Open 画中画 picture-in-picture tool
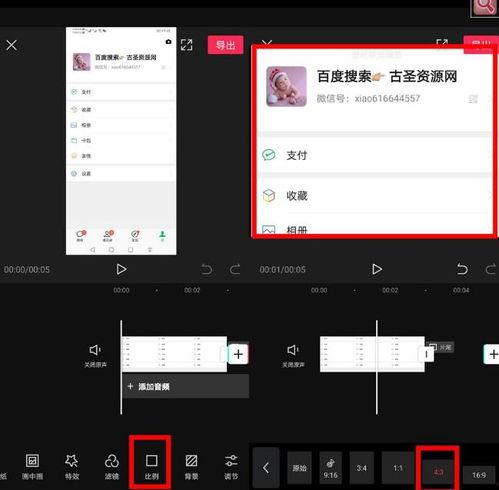Viewport: 499px width, 490px height. pos(32,467)
